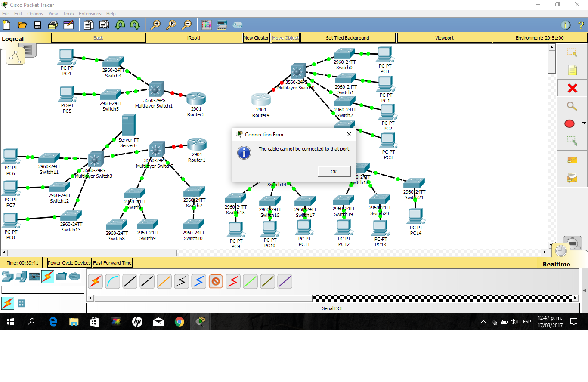This screenshot has height=382, width=588.
Task: Select Connections lightning category icon
Action: [48, 277]
